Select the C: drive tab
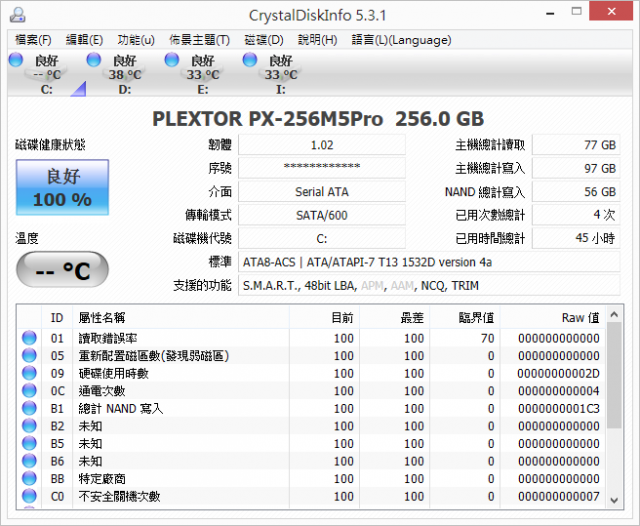640x526 pixels. click(47, 74)
